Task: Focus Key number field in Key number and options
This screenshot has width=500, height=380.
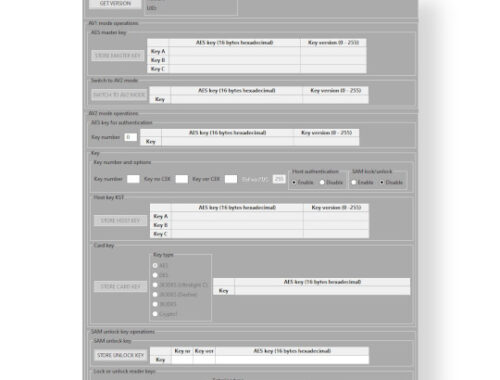Action: [133, 179]
